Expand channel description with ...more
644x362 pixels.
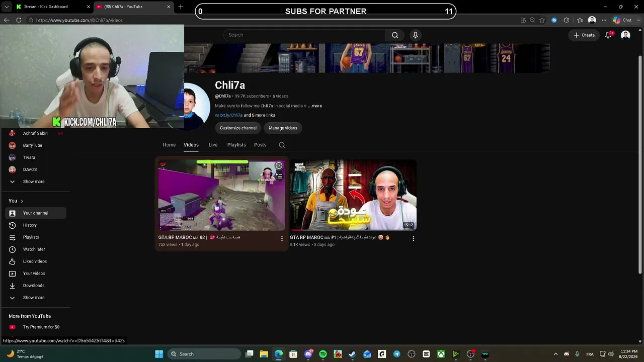click(x=315, y=106)
